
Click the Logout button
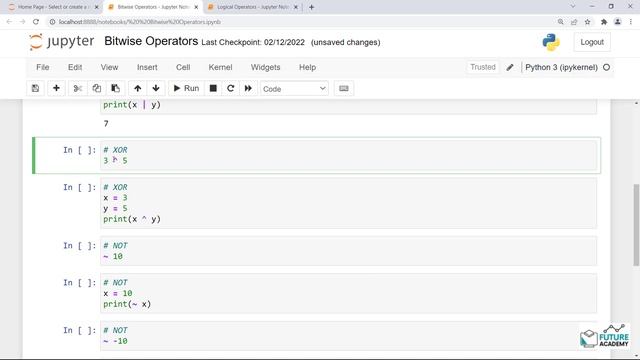pos(592,42)
